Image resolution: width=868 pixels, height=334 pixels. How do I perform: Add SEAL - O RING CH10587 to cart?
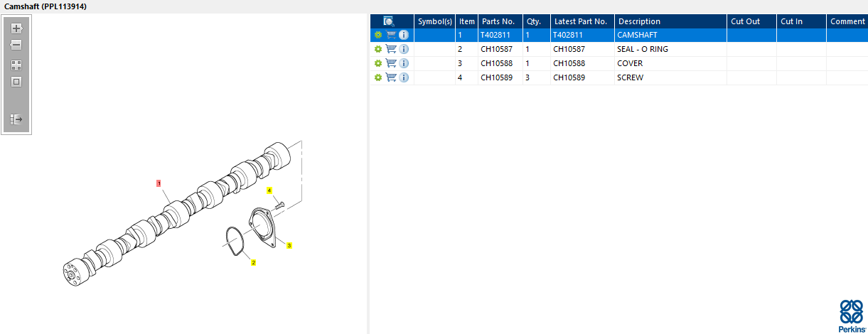[x=391, y=49]
